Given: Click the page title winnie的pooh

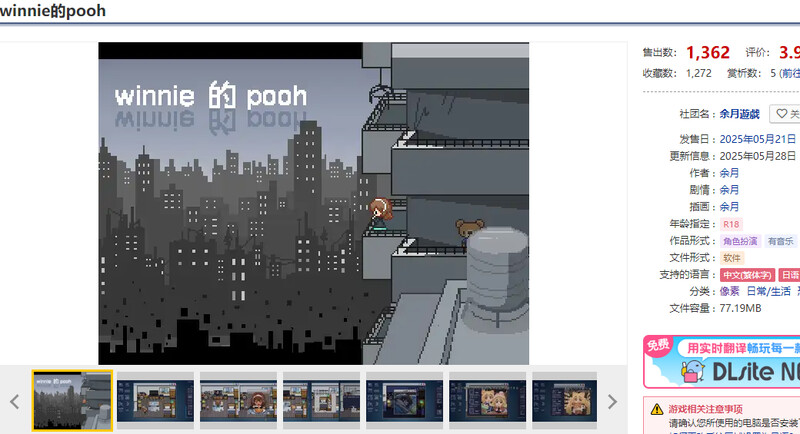Looking at the screenshot, I should [x=53, y=11].
